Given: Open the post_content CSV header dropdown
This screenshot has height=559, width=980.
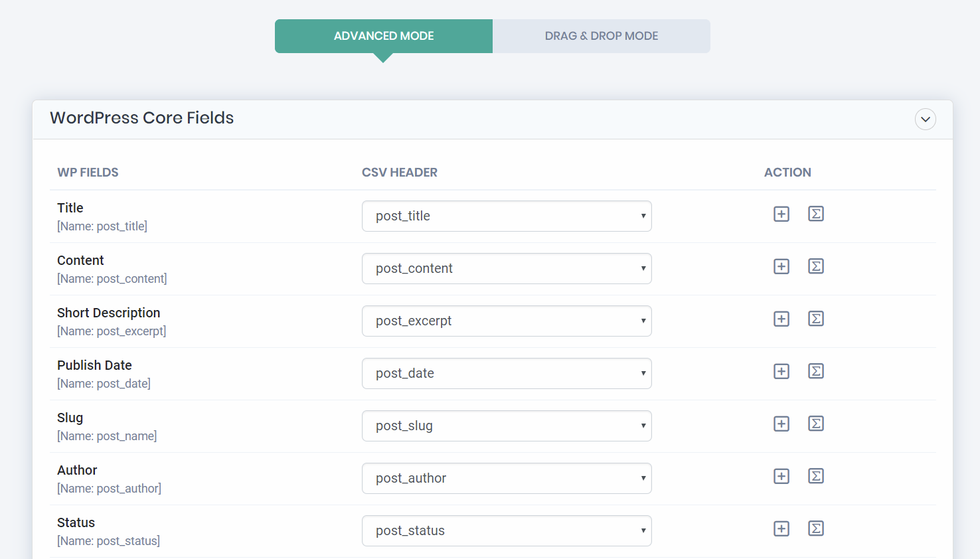Looking at the screenshot, I should click(x=507, y=269).
